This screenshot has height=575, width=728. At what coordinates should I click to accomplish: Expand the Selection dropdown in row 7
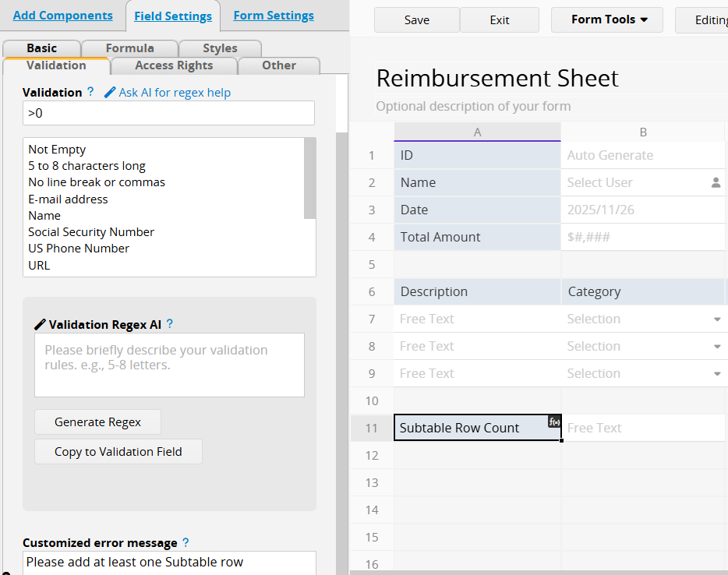point(716,319)
